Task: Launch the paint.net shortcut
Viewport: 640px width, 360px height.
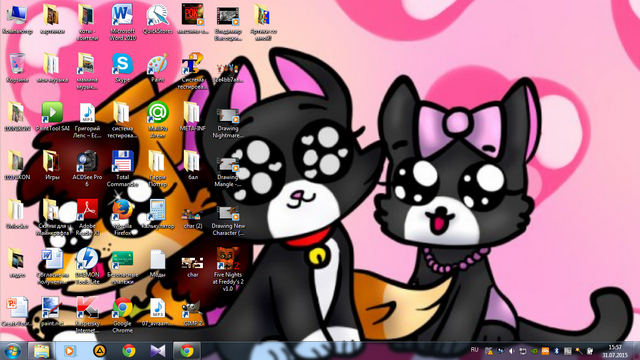Action: click(x=52, y=312)
